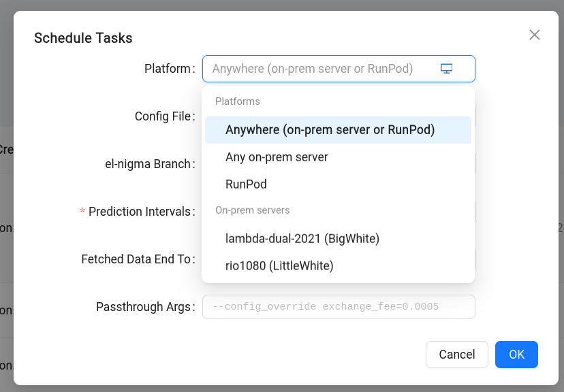Image resolution: width=564 pixels, height=392 pixels.
Task: Click the "On-prem servers" group header
Action: [253, 210]
